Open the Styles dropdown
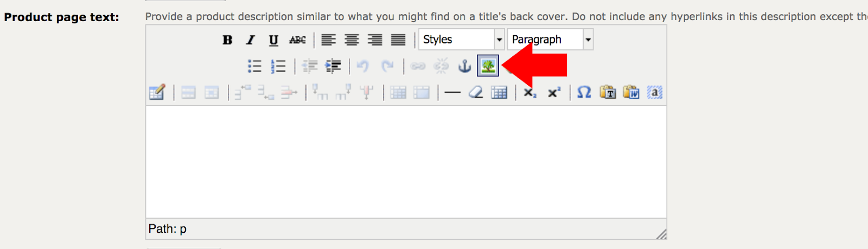Image resolution: width=868 pixels, height=249 pixels. coord(461,40)
